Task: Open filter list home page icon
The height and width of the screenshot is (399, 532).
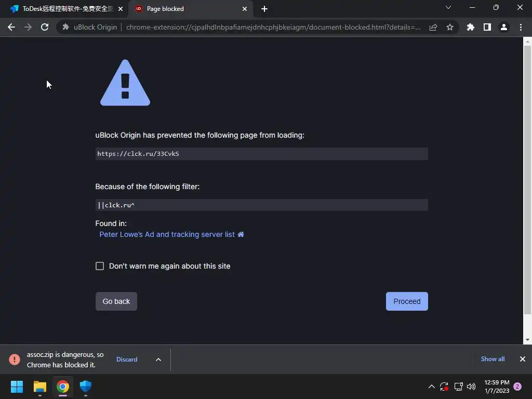Action: [241, 234]
